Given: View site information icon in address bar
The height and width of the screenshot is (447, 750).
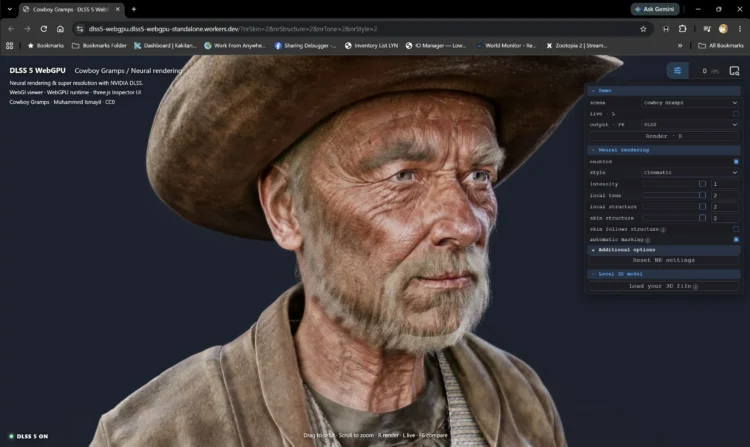Looking at the screenshot, I should tap(80, 29).
